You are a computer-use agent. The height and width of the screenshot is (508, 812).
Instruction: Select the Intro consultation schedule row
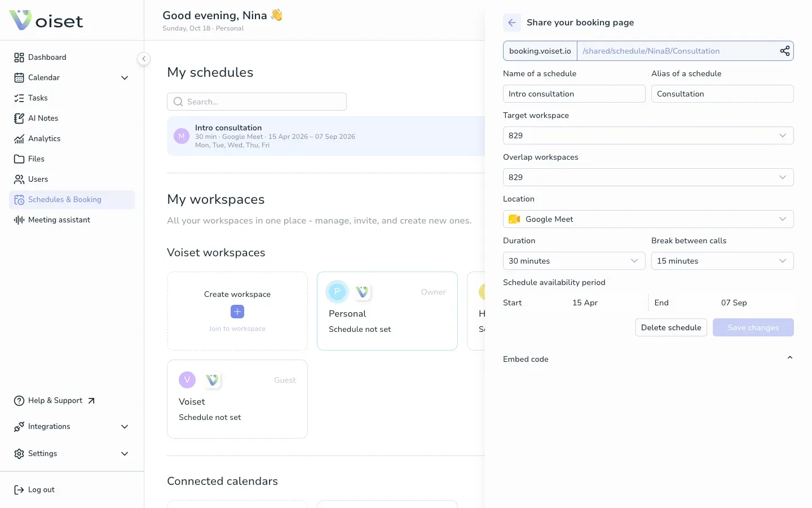click(326, 136)
